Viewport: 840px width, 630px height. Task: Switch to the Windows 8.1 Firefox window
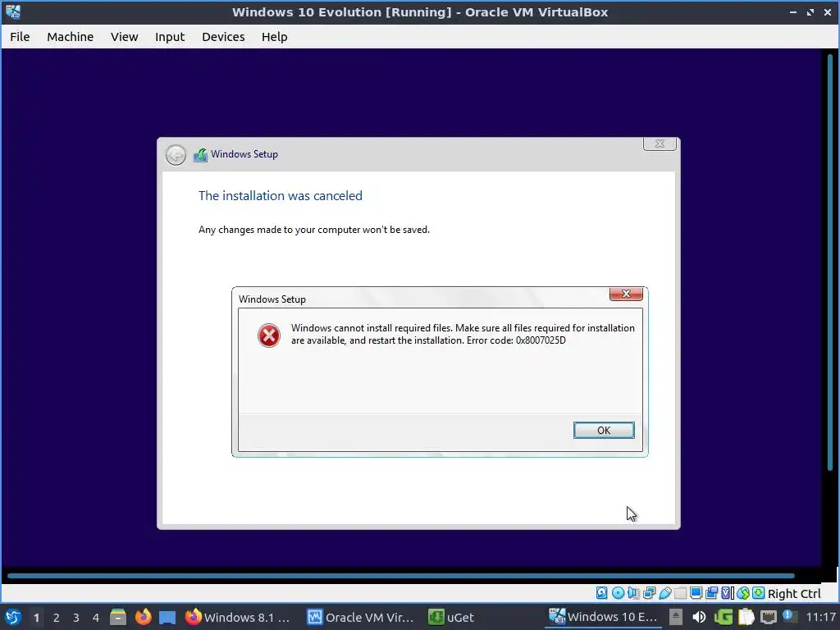(237, 617)
